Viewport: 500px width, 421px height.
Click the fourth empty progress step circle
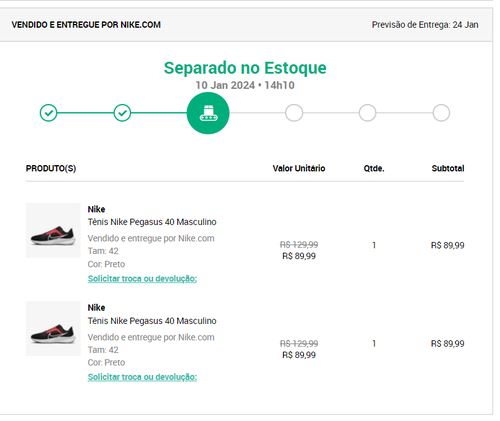(x=294, y=113)
